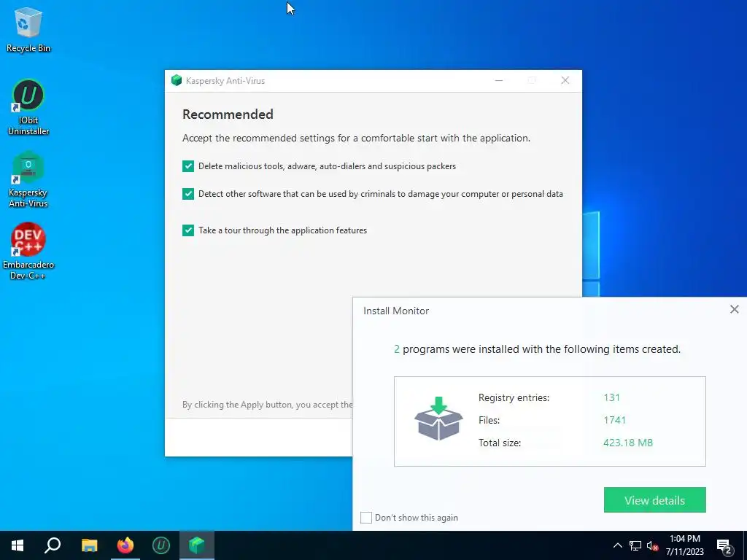Close the Install Monitor popup
The height and width of the screenshot is (560, 747).
734,309
